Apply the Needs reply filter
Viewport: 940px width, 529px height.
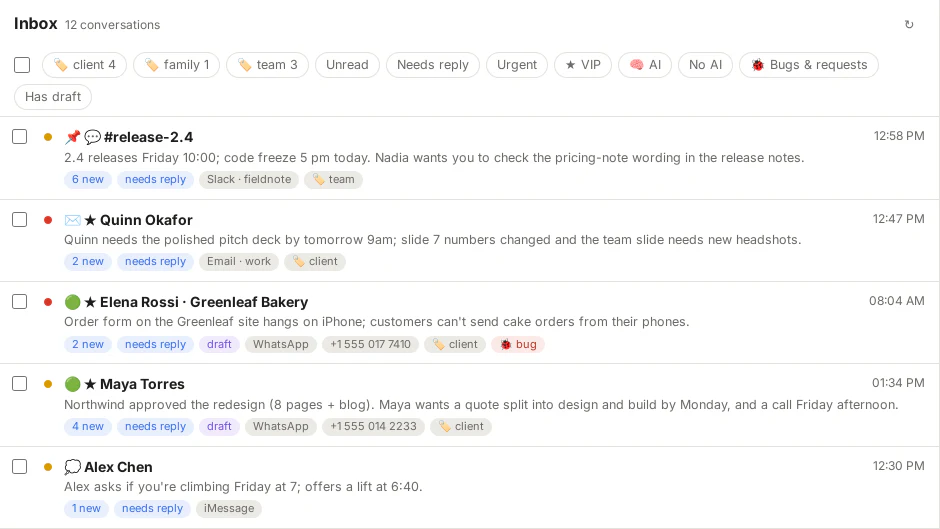click(433, 65)
